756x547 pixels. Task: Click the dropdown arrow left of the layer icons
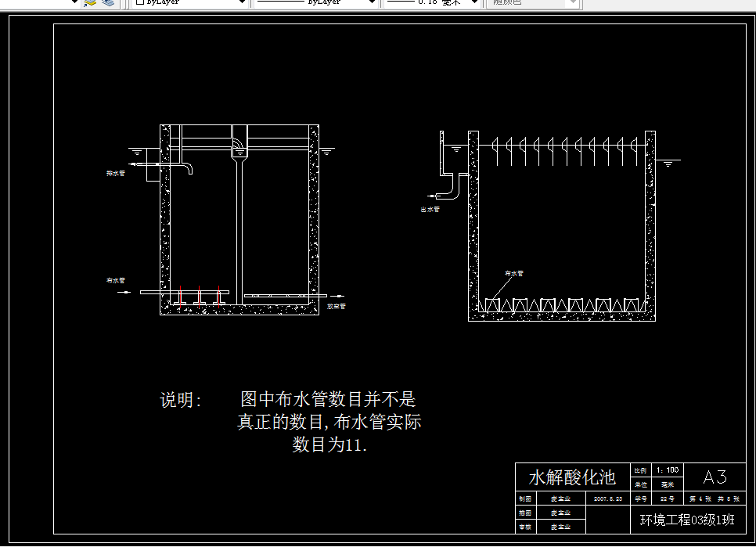(x=74, y=2)
